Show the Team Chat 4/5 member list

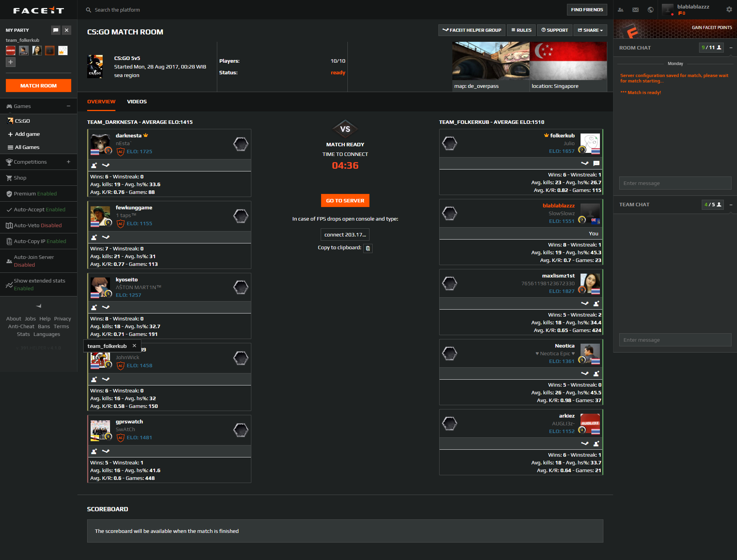[713, 204]
